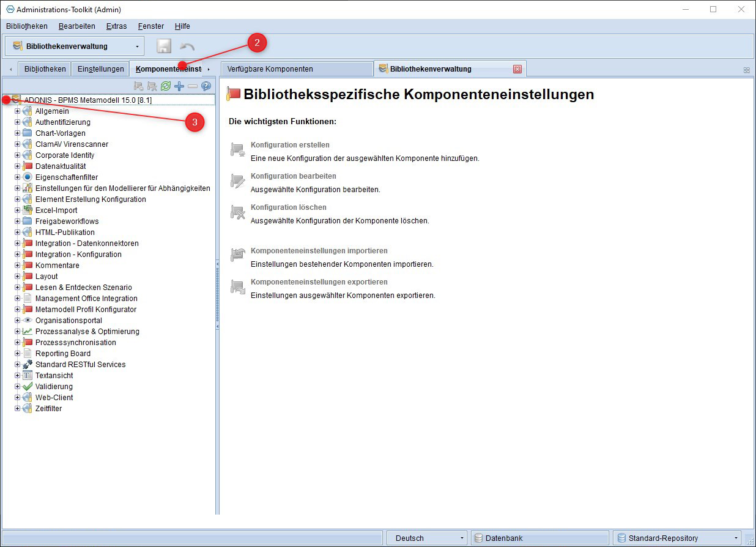
Task: Open the Bearbeiten menu
Action: (x=77, y=26)
